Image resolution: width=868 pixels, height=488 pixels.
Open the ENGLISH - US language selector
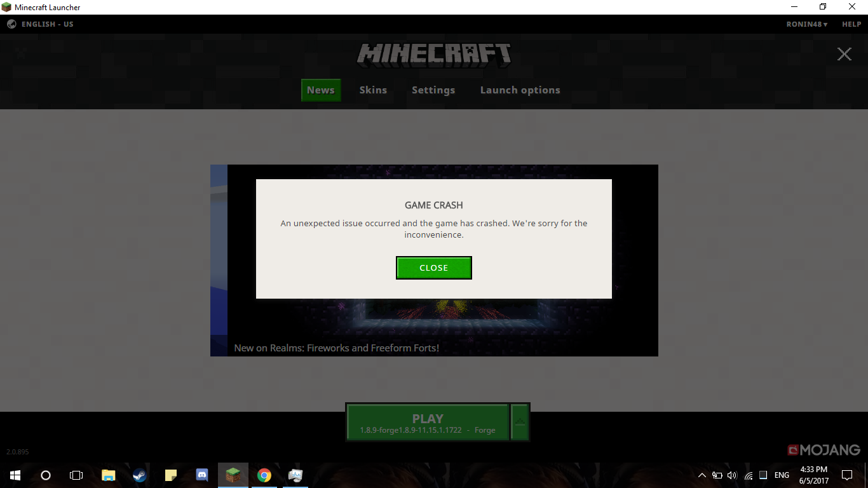41,24
